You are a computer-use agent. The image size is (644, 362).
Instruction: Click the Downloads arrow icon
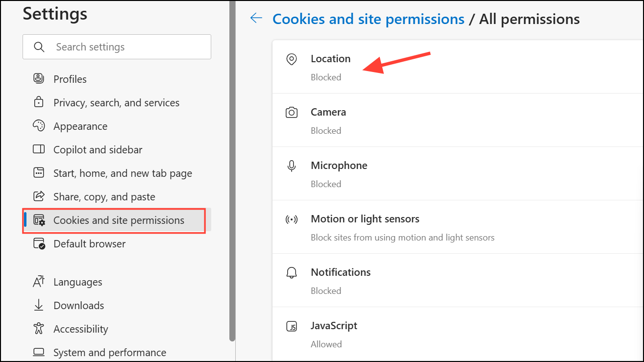(x=39, y=305)
